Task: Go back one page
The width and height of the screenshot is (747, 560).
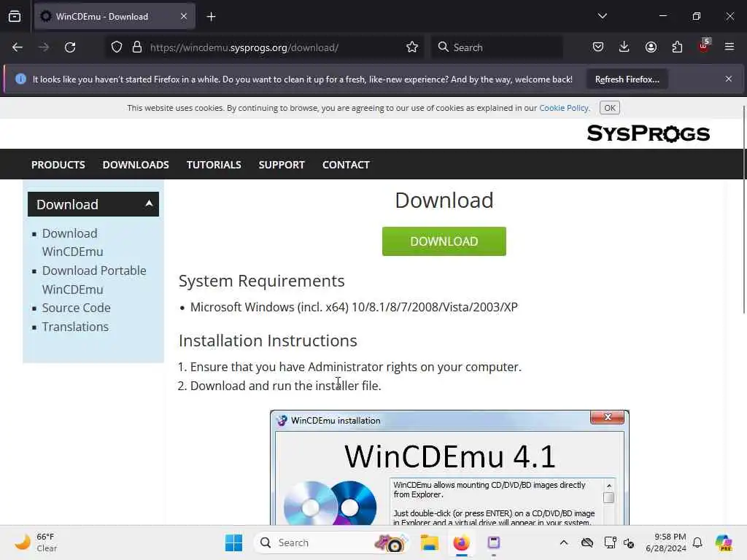Action: 18,47
